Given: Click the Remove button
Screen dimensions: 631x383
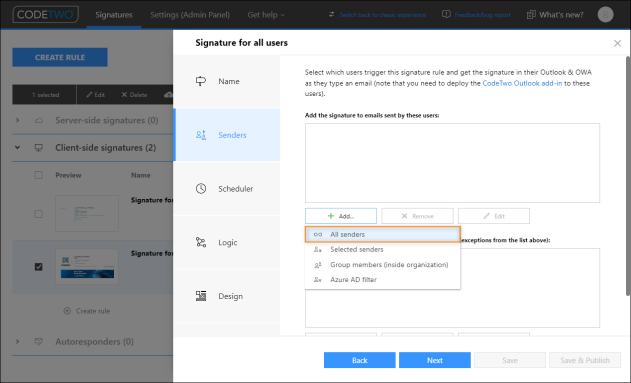Looking at the screenshot, I should pyautogui.click(x=417, y=216).
